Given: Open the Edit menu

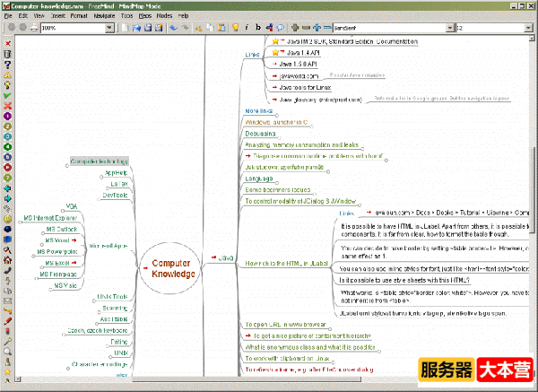Looking at the screenshot, I should (x=23, y=16).
